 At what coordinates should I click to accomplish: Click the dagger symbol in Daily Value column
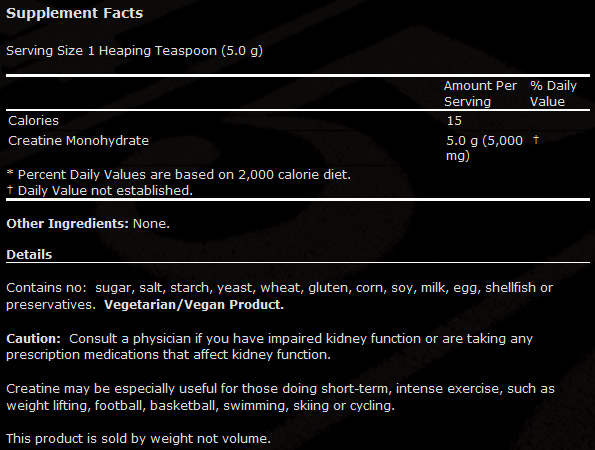point(536,140)
